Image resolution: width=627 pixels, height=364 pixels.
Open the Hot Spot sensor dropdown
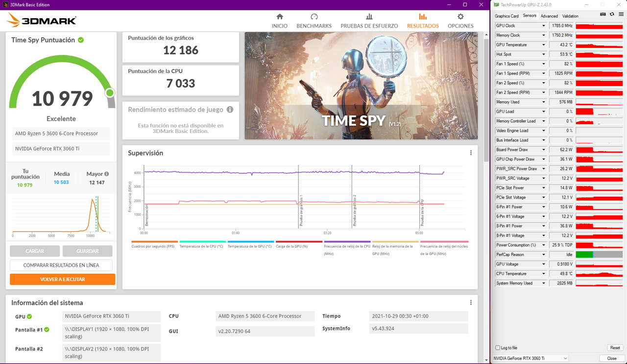coord(543,54)
